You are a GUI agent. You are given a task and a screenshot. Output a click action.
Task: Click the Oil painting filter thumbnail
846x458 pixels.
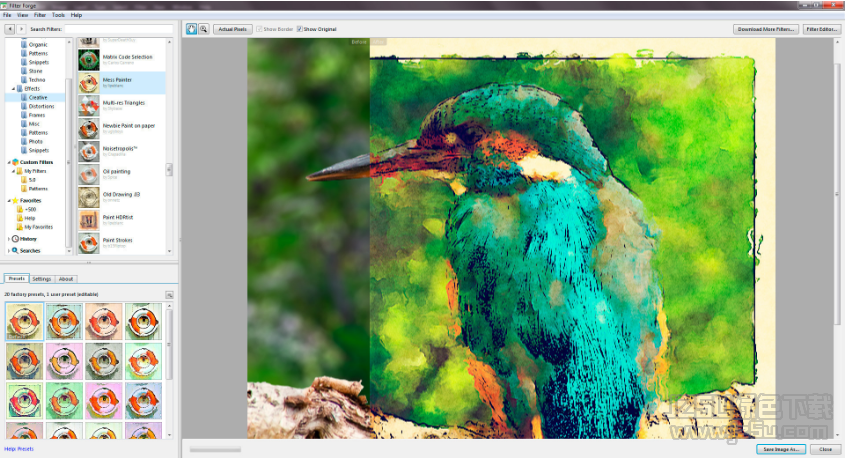[x=88, y=175]
